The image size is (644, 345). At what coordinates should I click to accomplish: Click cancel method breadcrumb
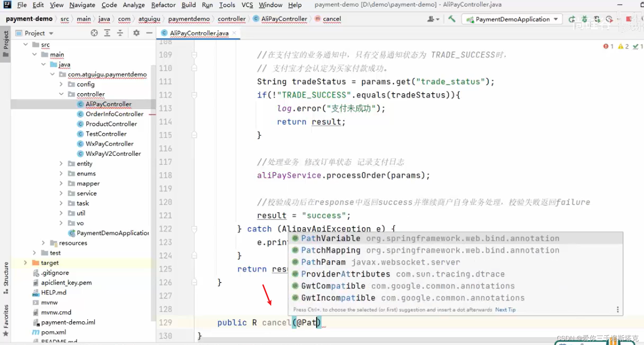328,19
